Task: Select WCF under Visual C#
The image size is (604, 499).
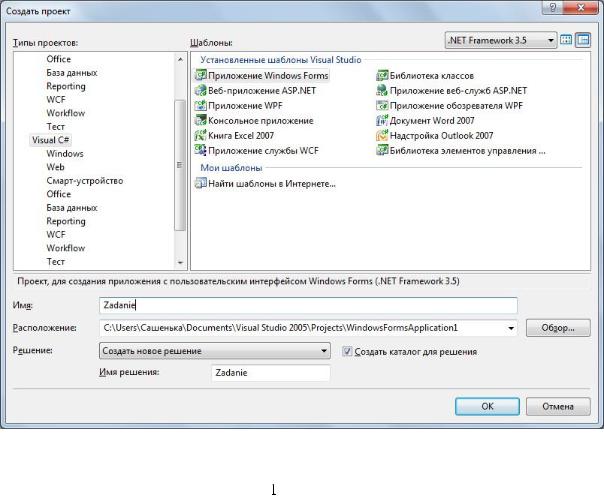Action: 56,234
